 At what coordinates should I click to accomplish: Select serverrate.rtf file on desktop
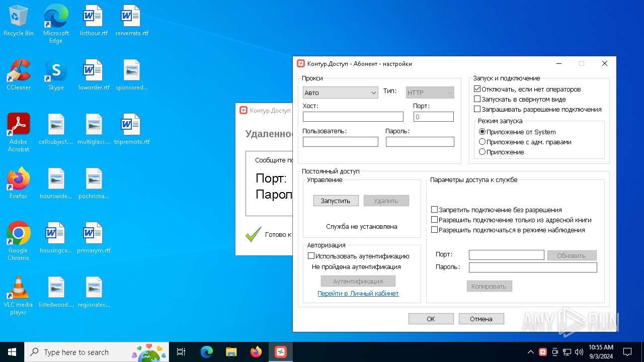coord(131,21)
